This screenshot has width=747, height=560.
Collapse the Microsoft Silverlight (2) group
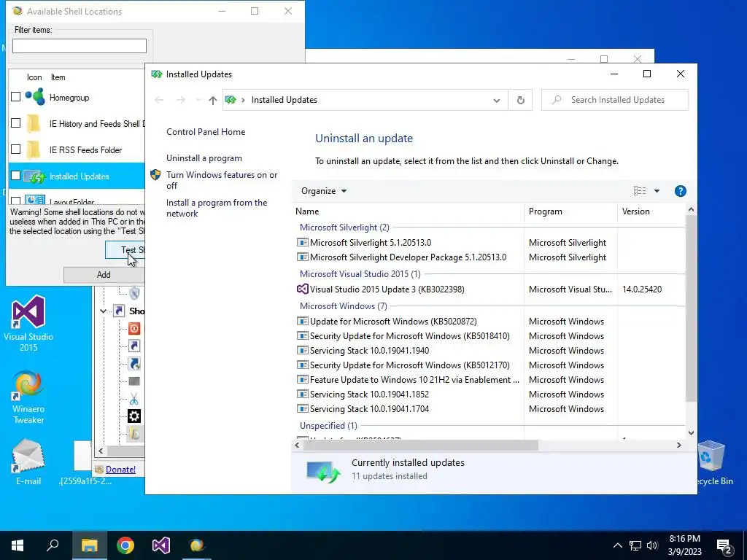pos(344,227)
